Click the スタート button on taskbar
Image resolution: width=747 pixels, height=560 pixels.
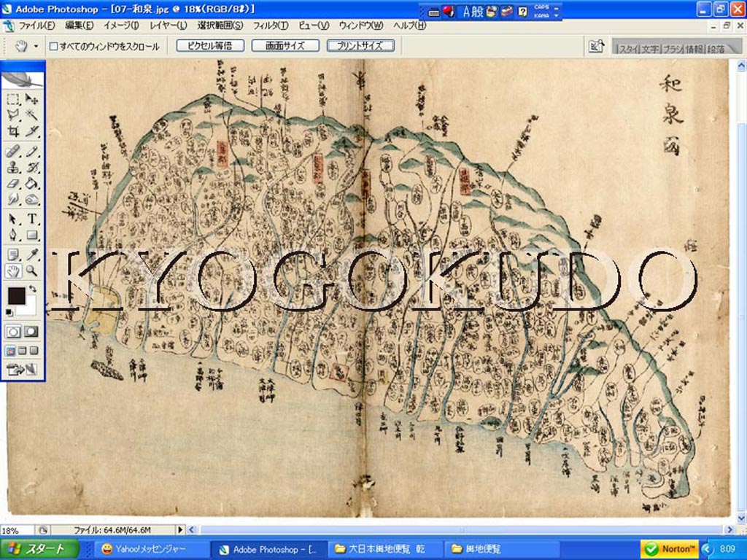coord(39,549)
